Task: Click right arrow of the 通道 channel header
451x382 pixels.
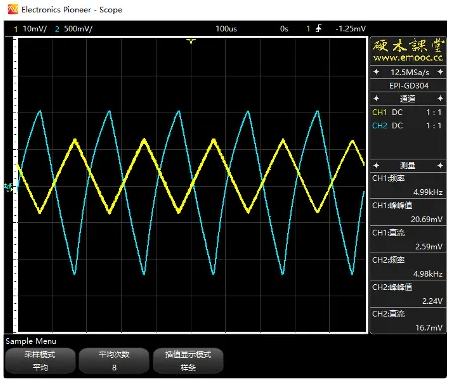Action: tap(440, 98)
